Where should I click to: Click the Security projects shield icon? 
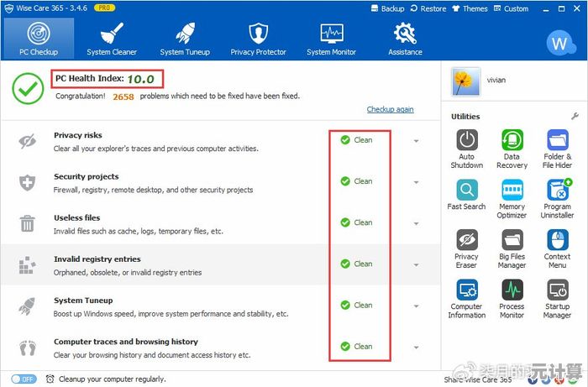(x=28, y=182)
